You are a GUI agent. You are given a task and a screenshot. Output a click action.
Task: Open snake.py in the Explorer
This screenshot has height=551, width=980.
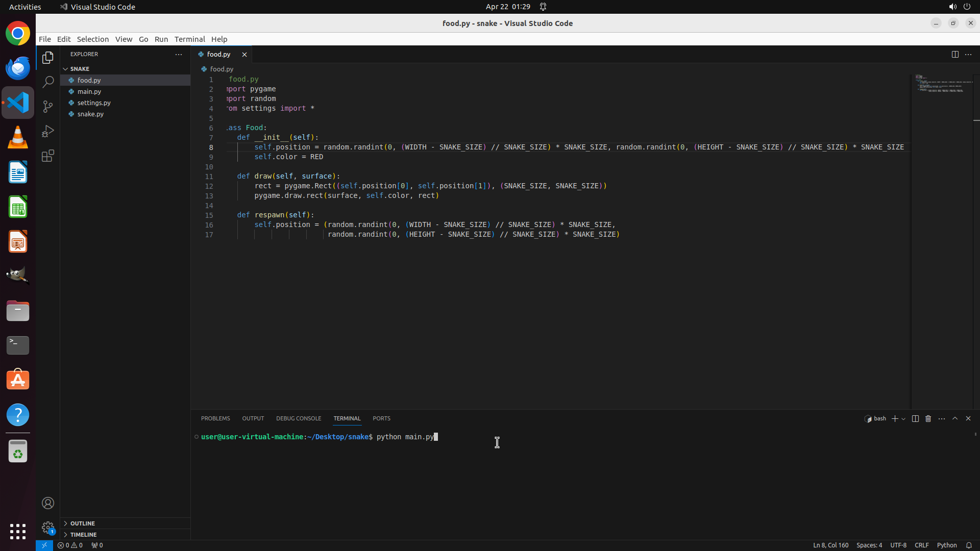(90, 114)
